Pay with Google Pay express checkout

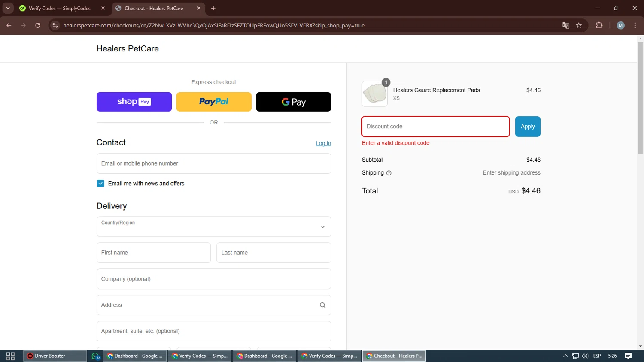(x=294, y=102)
